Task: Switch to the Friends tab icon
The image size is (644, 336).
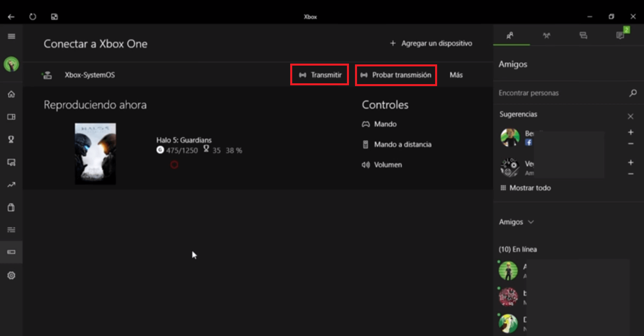Action: click(x=510, y=35)
